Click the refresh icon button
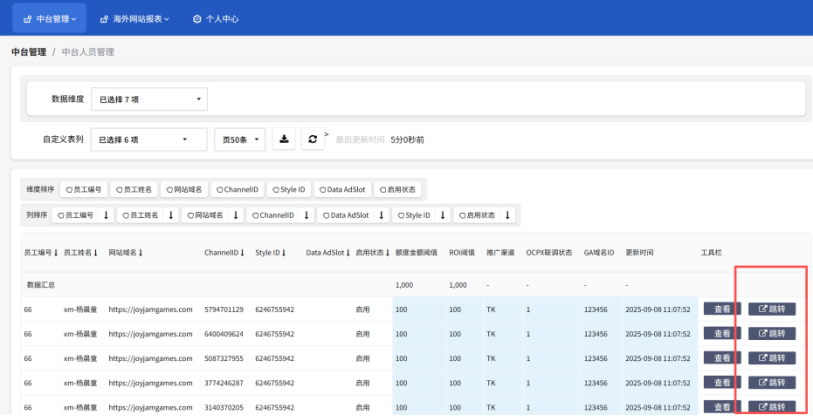Viewport: 813px width, 416px height. click(x=313, y=139)
